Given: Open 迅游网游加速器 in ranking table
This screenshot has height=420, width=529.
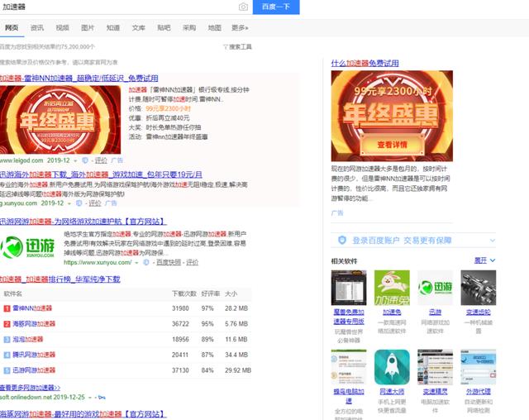Looking at the screenshot, I should pos(34,370).
